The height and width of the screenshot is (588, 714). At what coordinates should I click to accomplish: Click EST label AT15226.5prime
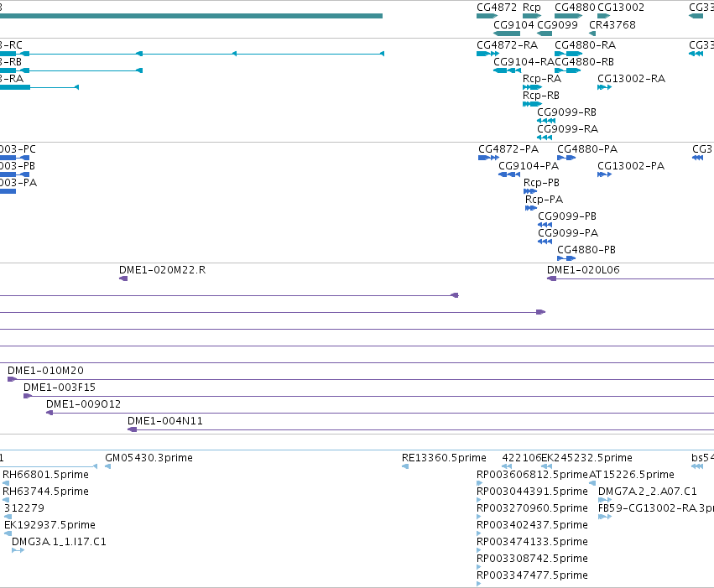point(632,475)
